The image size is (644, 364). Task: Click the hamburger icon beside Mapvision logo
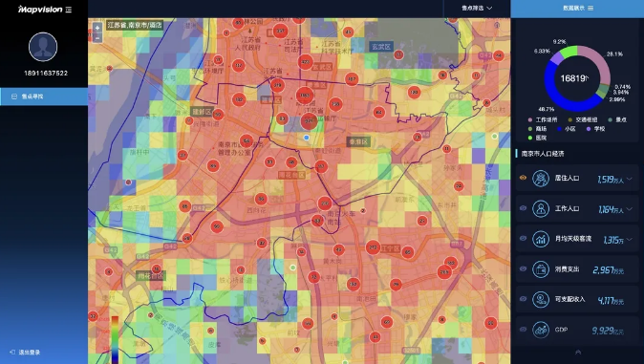coord(69,10)
